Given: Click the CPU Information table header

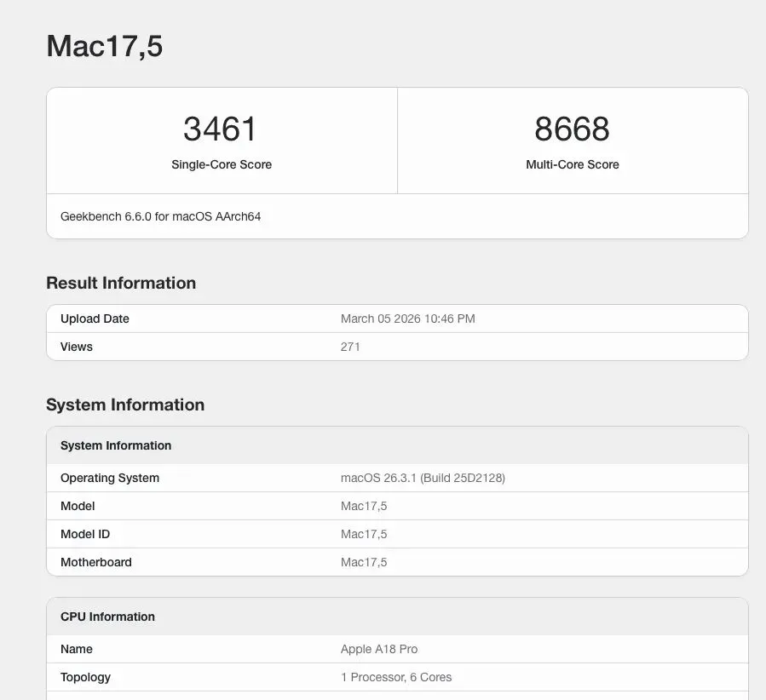Looking at the screenshot, I should click(397, 617).
